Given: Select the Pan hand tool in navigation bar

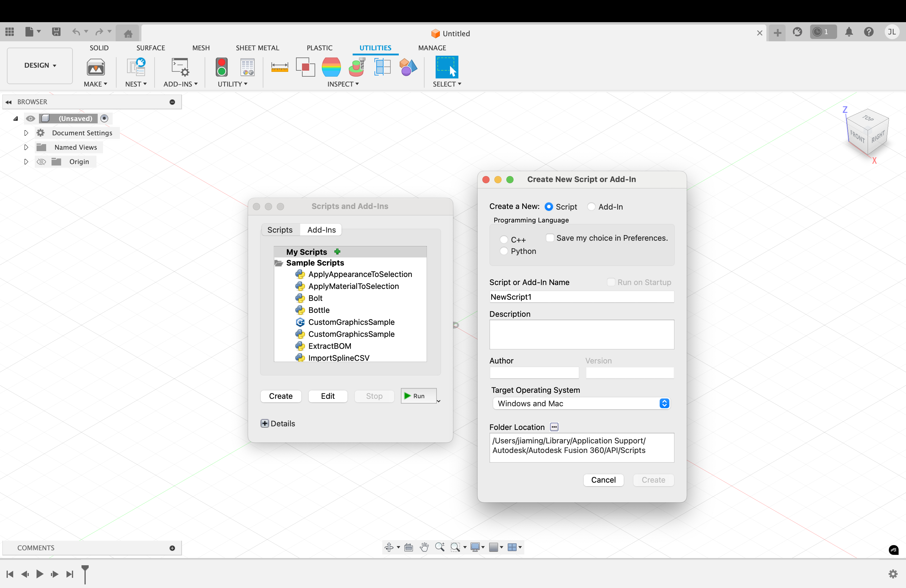Looking at the screenshot, I should (424, 547).
